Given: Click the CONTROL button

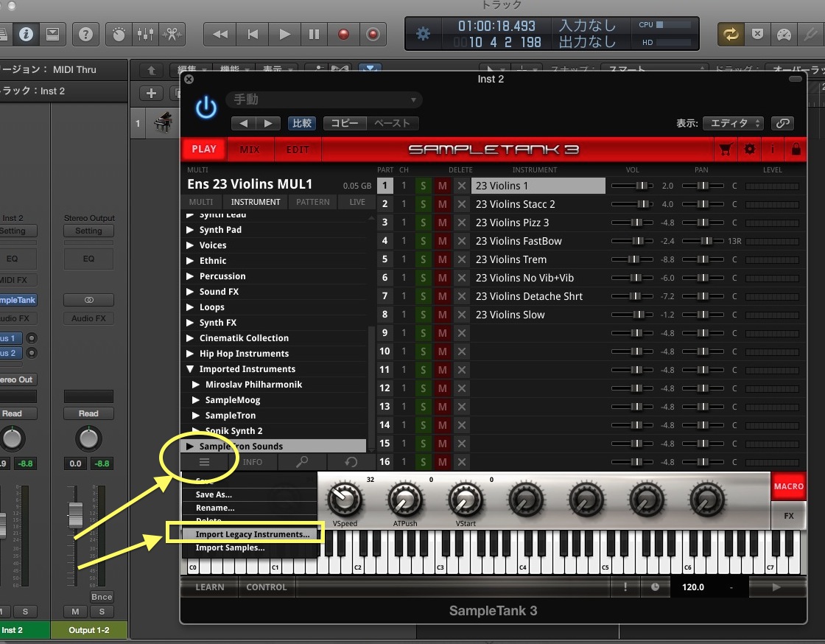Looking at the screenshot, I should pyautogui.click(x=266, y=587).
